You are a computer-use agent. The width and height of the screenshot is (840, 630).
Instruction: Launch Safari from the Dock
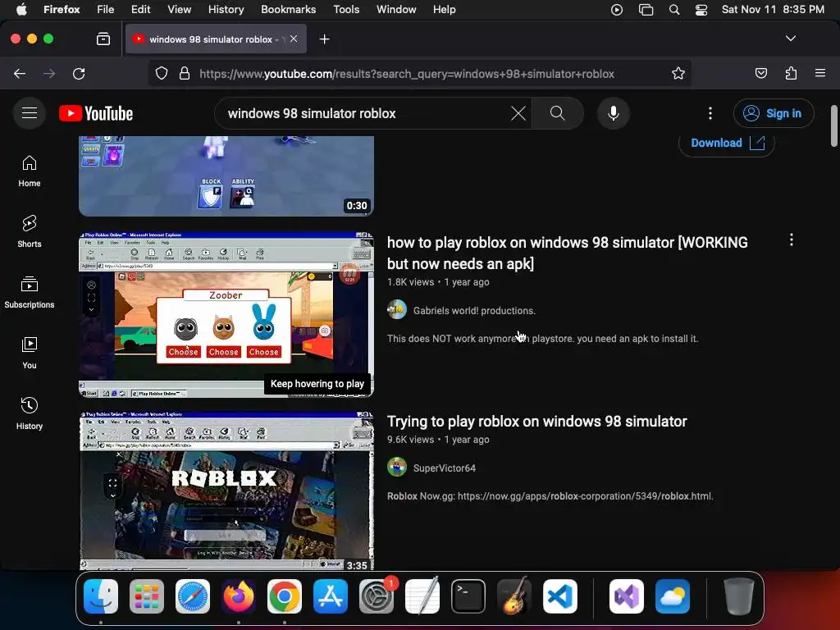(x=193, y=596)
